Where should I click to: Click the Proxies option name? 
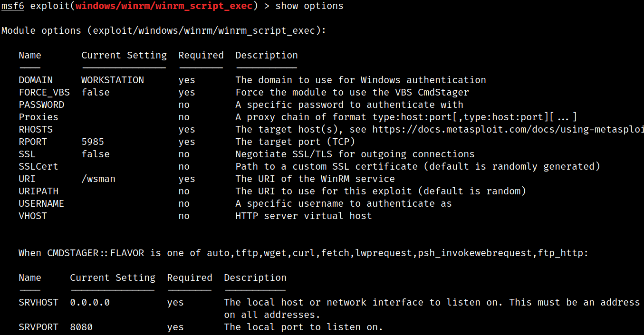38,117
